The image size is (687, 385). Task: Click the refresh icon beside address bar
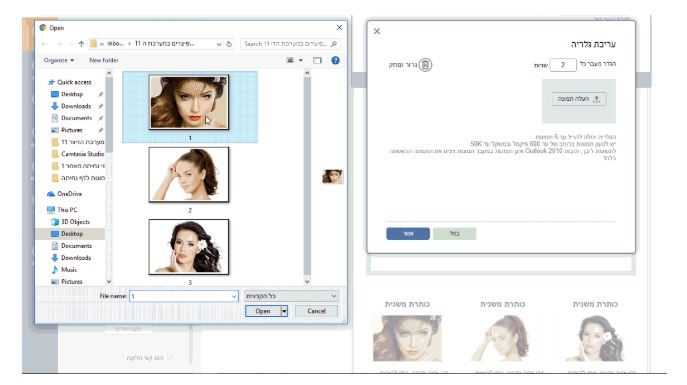(229, 44)
